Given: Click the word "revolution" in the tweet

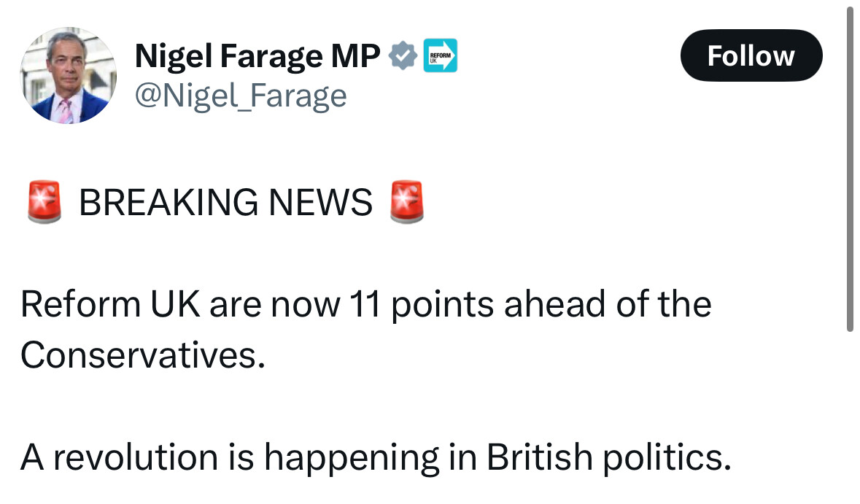Looking at the screenshot, I should click(x=136, y=457).
